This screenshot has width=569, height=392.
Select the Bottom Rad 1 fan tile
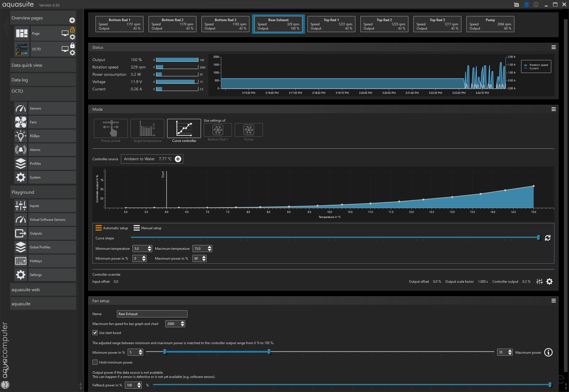tap(119, 24)
